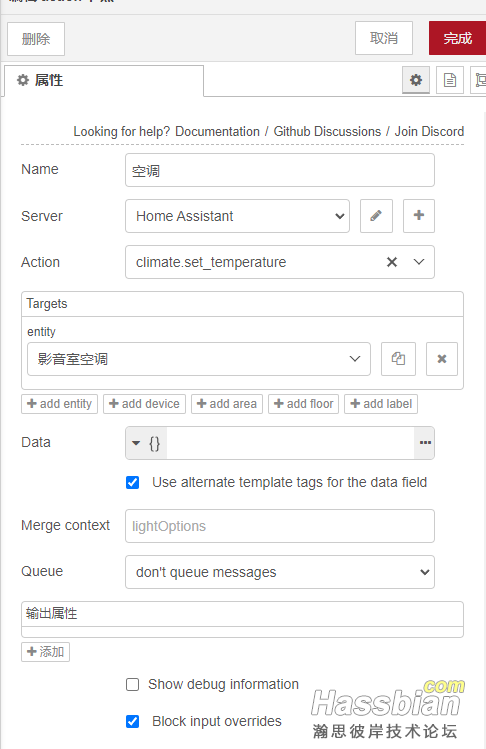Open the Queue dropdown
Image resolution: width=486 pixels, height=749 pixels.
pyautogui.click(x=280, y=572)
